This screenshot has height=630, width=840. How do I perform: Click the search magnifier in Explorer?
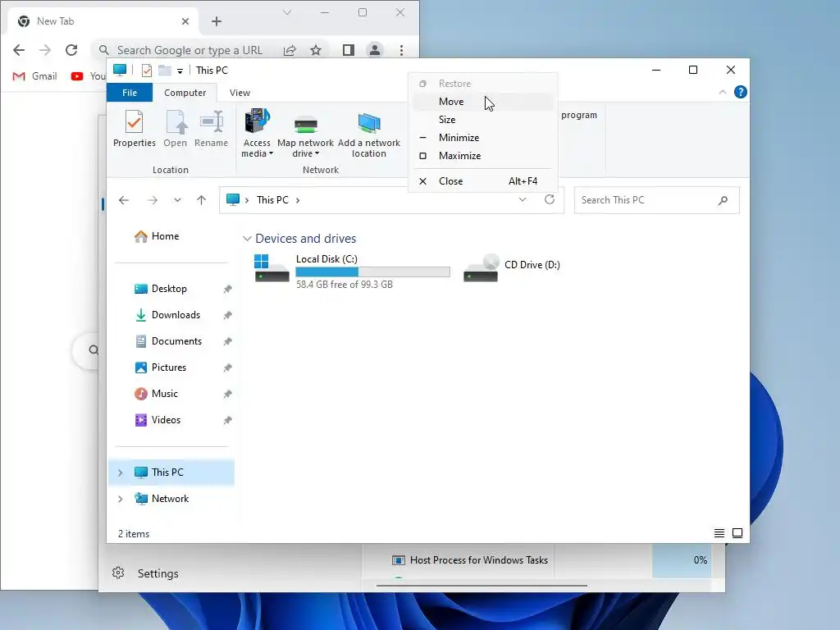pyautogui.click(x=723, y=200)
